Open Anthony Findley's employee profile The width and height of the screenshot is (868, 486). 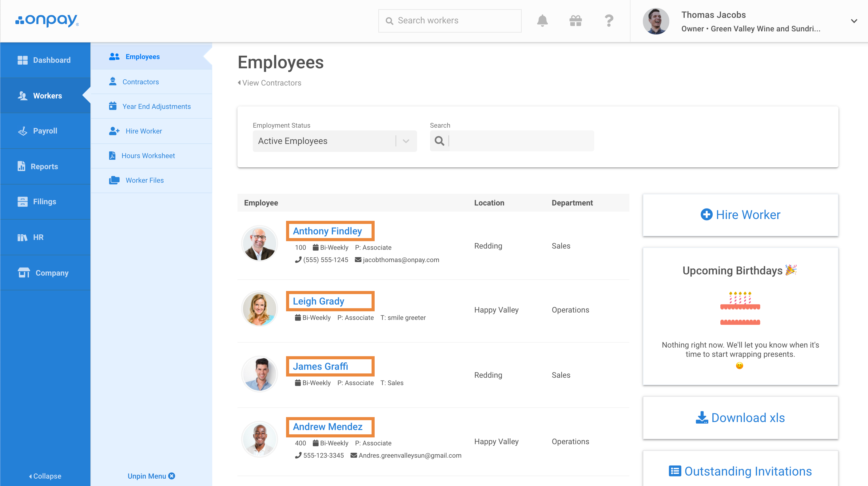coord(327,231)
